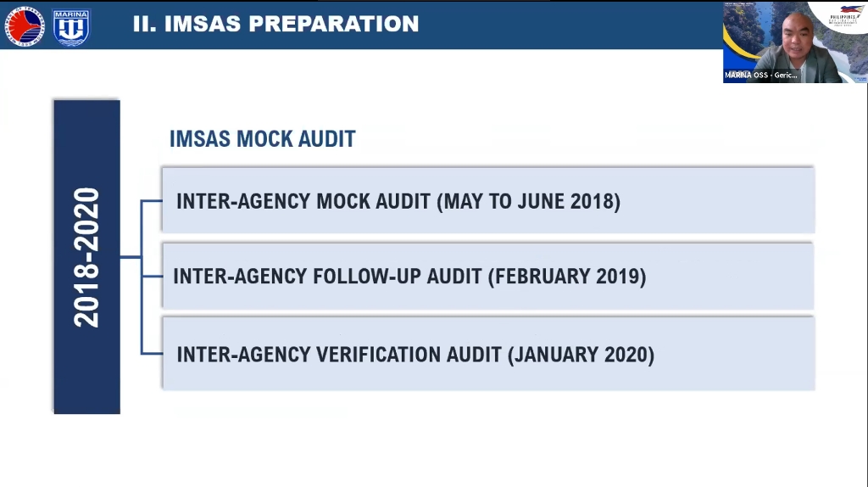The image size is (868, 487).
Task: Click the dark blue header bar
Action: point(361,25)
